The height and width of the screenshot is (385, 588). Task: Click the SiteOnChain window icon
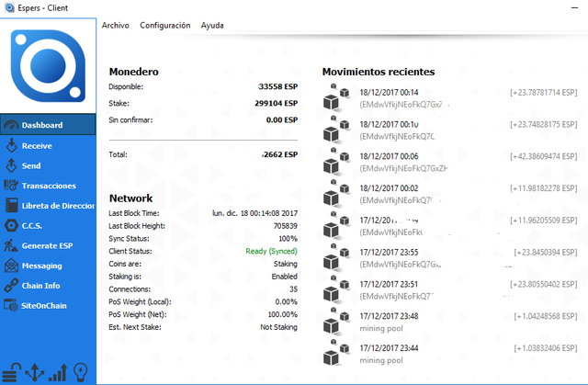pyautogui.click(x=11, y=305)
